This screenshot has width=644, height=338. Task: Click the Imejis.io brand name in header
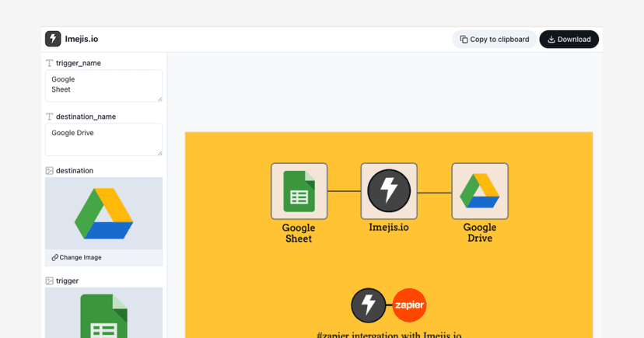tap(82, 39)
